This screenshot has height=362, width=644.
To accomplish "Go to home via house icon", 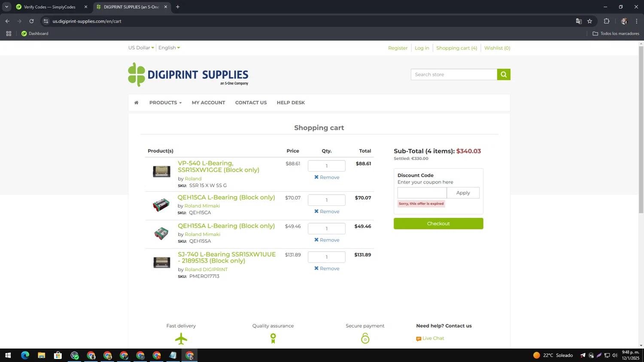I will [136, 103].
